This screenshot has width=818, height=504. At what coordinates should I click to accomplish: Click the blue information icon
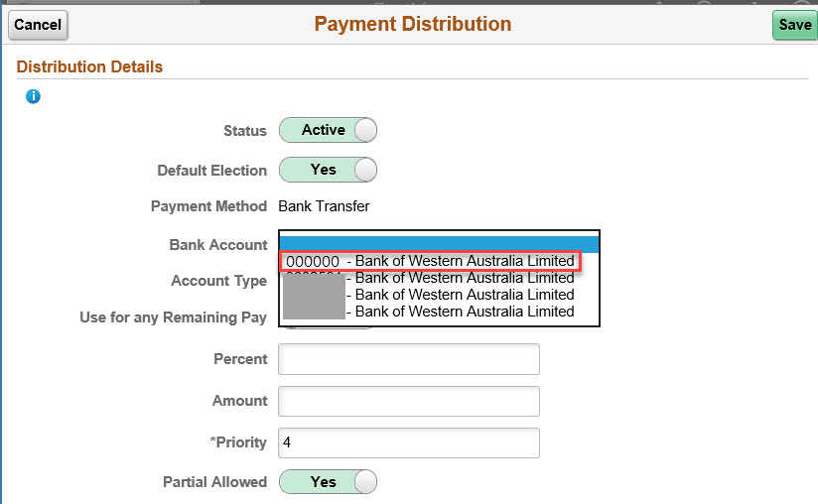tap(33, 96)
